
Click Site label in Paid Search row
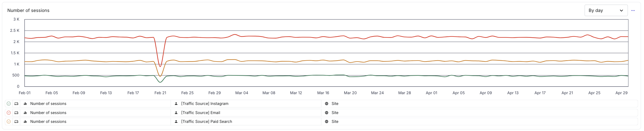(x=335, y=121)
